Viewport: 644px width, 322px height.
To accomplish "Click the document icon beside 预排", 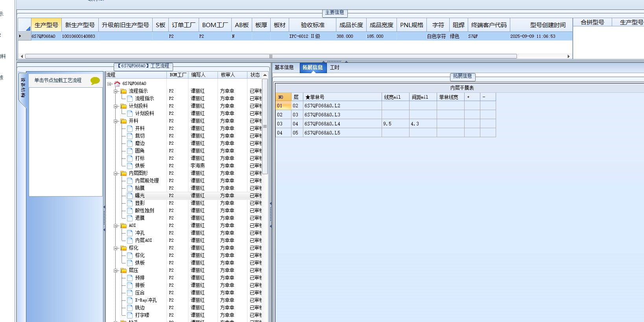I will [130, 278].
